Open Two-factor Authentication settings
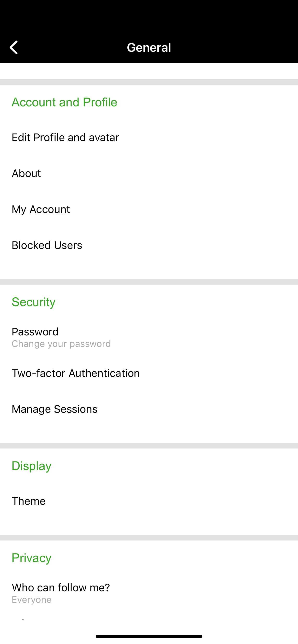 [149, 373]
